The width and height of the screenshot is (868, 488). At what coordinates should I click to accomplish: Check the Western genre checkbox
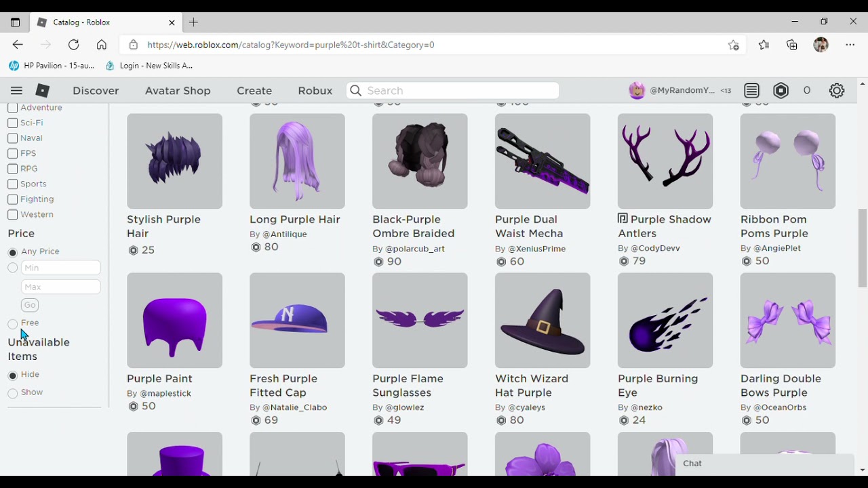(12, 214)
